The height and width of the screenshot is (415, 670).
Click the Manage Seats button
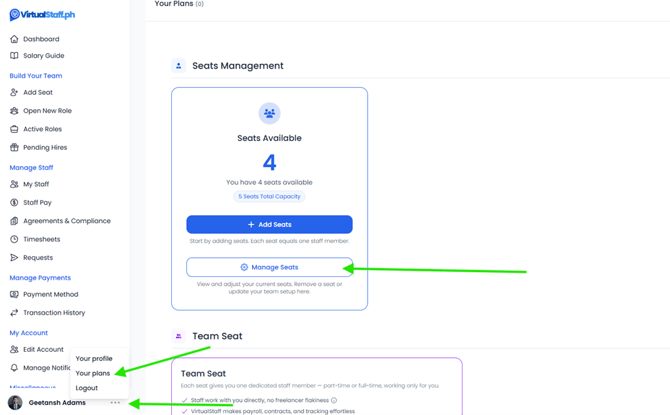(x=269, y=267)
